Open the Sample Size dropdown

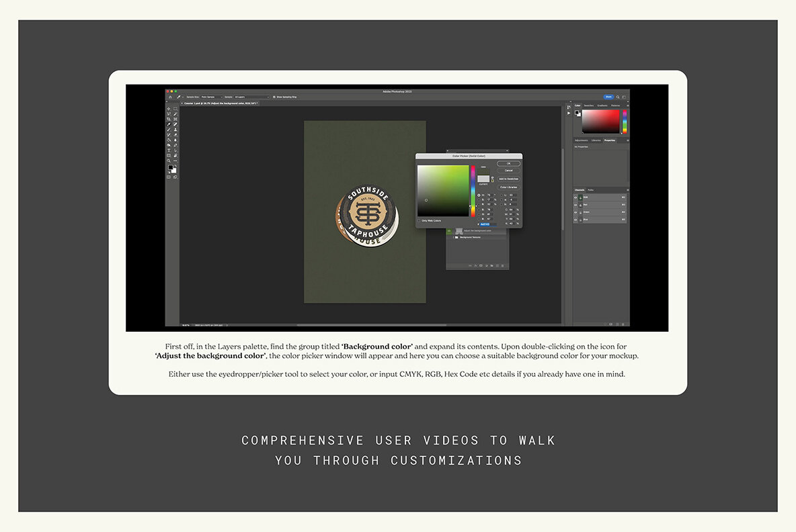211,97
